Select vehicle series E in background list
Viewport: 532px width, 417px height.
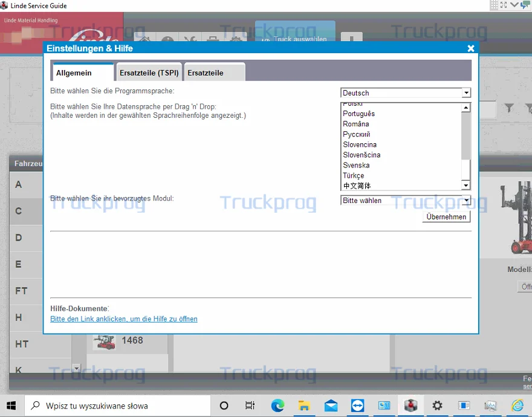pos(26,264)
